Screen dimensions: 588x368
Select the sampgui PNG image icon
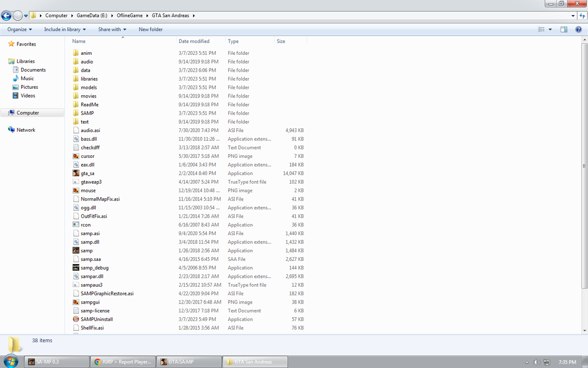[76, 302]
